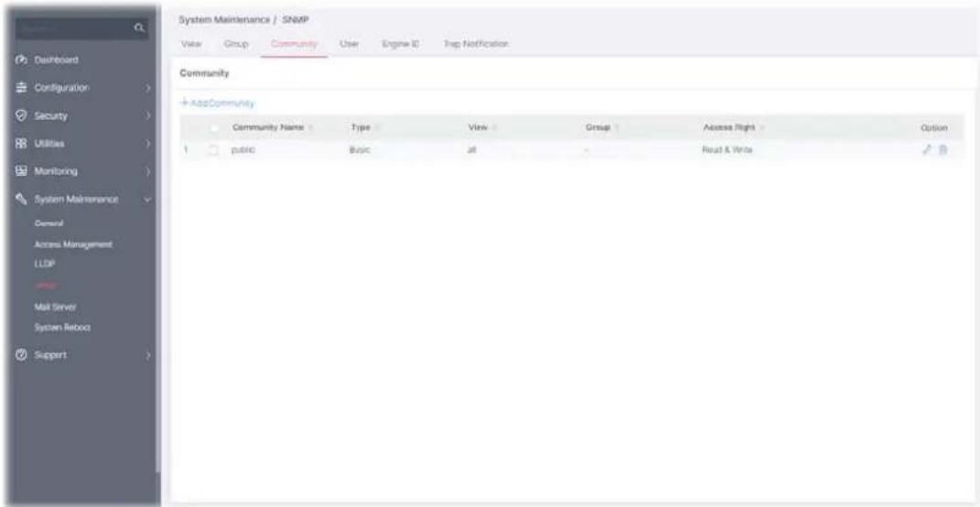Image resolution: width=980 pixels, height=507 pixels.
Task: Expand the Support menu chevron
Action: coord(147,355)
